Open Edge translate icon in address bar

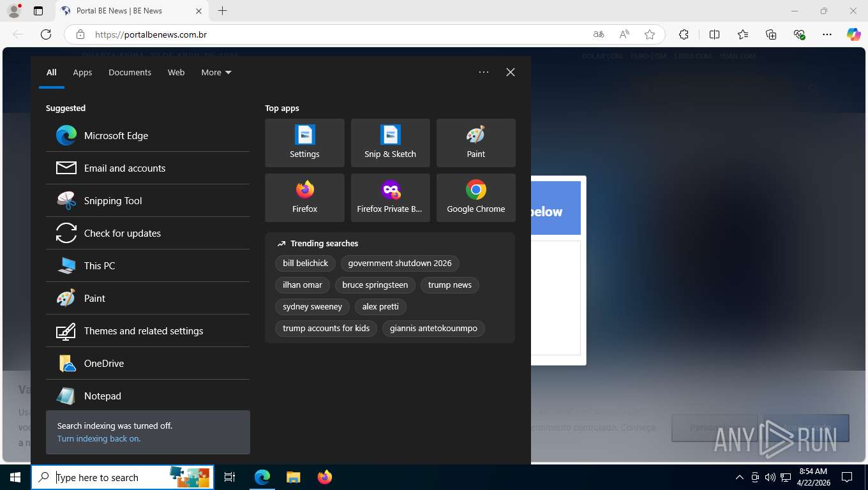pos(599,34)
